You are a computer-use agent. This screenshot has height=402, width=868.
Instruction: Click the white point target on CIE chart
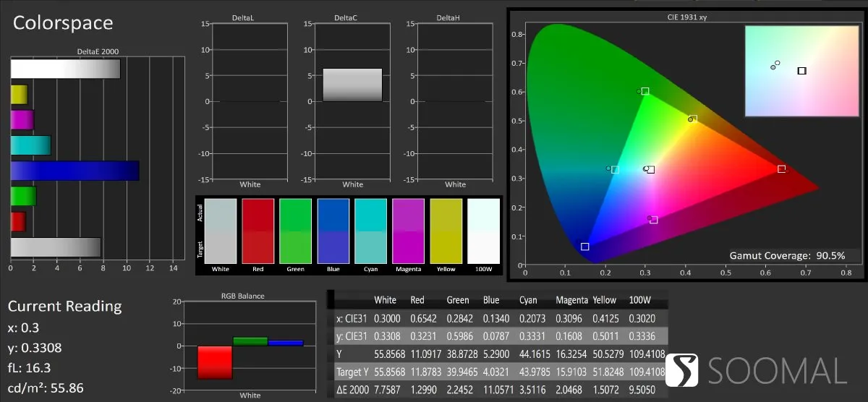[x=650, y=170]
